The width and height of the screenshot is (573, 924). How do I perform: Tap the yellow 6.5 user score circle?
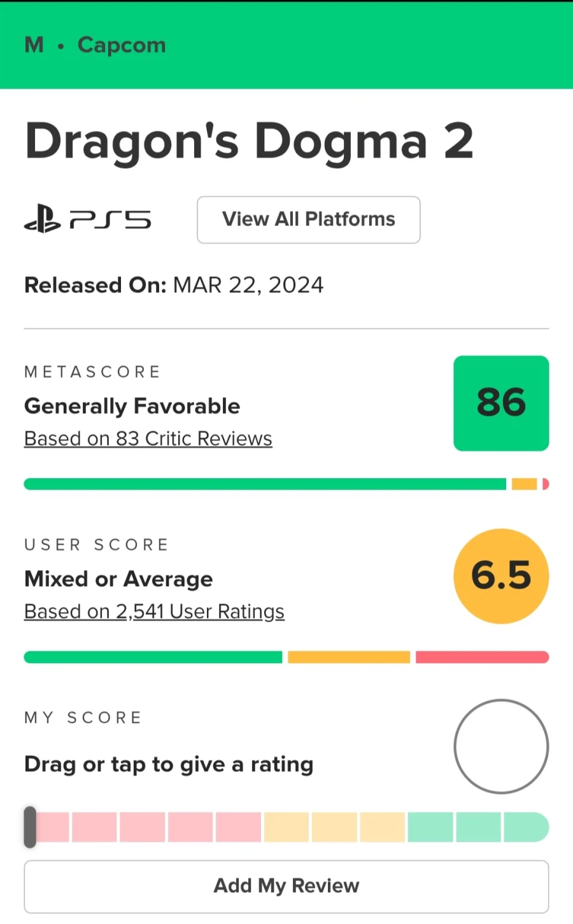pos(501,576)
